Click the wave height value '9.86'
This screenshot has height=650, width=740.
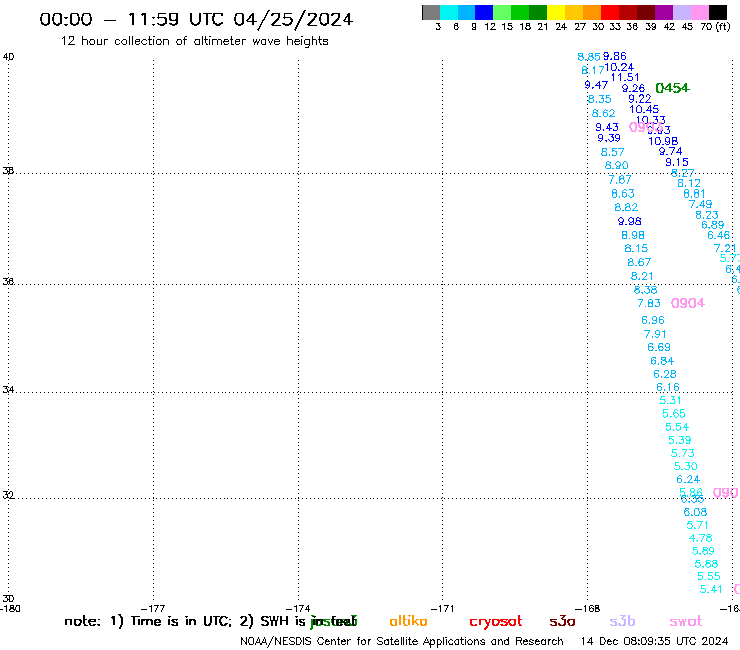614,56
